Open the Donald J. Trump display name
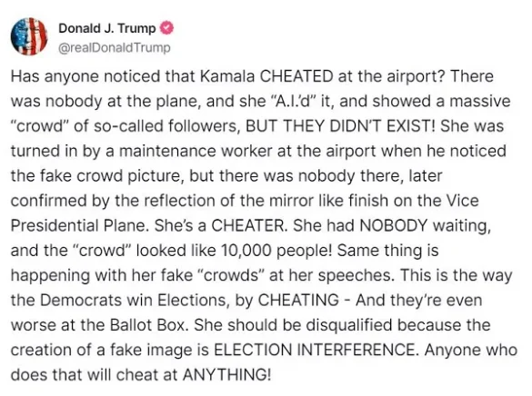This screenshot has height=396, width=532. [107, 28]
